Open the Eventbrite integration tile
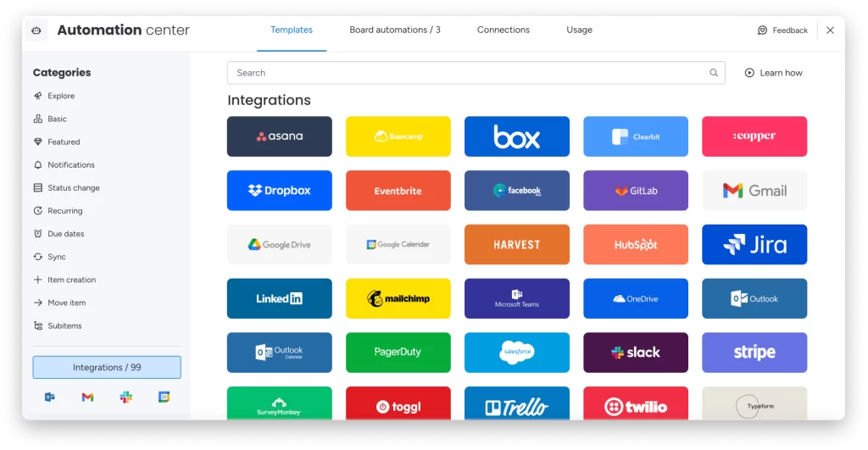This screenshot has height=450, width=868. pos(398,191)
